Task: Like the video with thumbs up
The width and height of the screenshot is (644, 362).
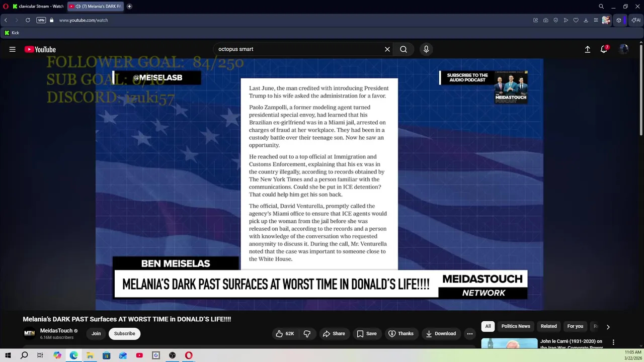Action: 285,333
